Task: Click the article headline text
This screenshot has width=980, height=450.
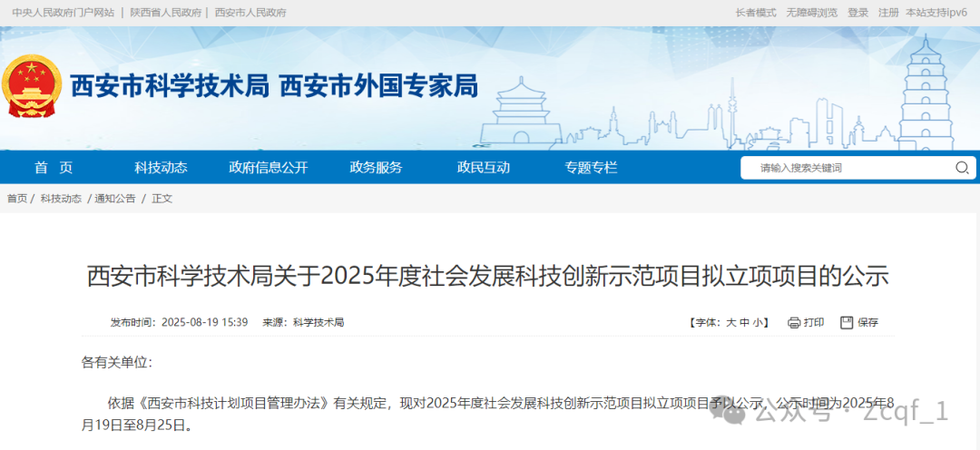Action: [487, 276]
